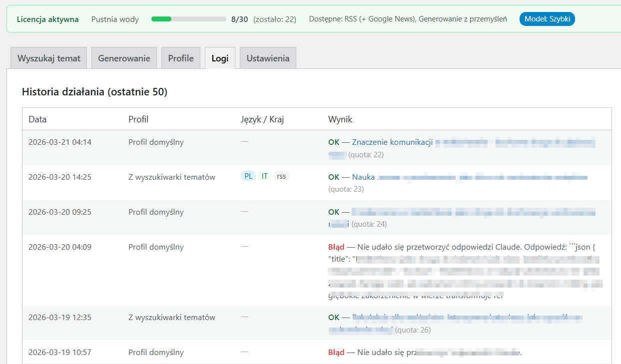The width and height of the screenshot is (621, 364).
Task: Open the Wyszukaj temat tab
Action: pos(48,58)
